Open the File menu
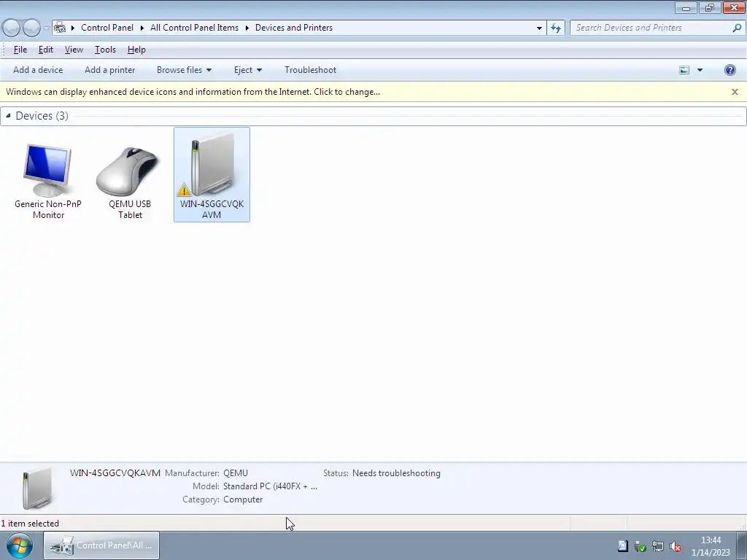 20,50
